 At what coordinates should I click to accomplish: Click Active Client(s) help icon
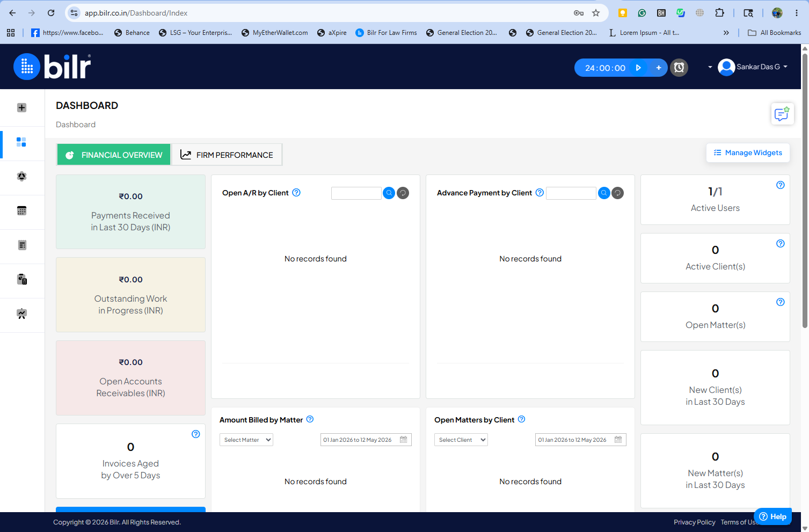click(x=781, y=244)
